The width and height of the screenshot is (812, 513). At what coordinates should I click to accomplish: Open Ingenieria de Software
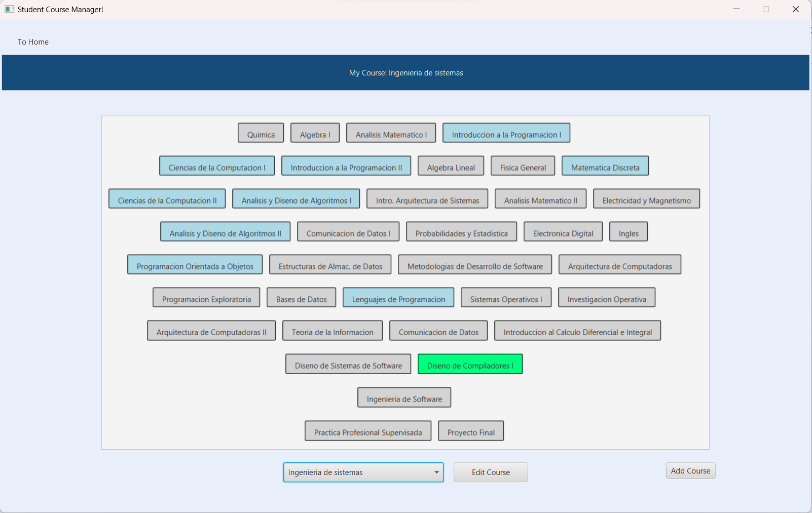403,397
